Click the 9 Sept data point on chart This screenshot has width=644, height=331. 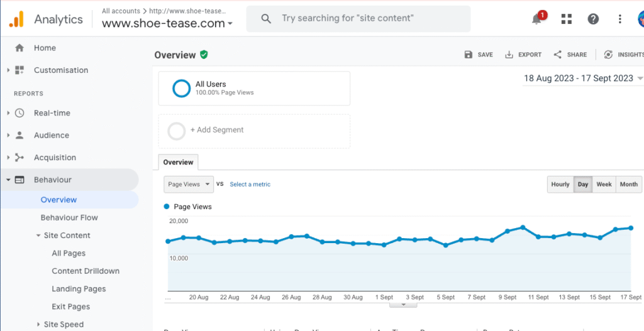[x=508, y=231]
